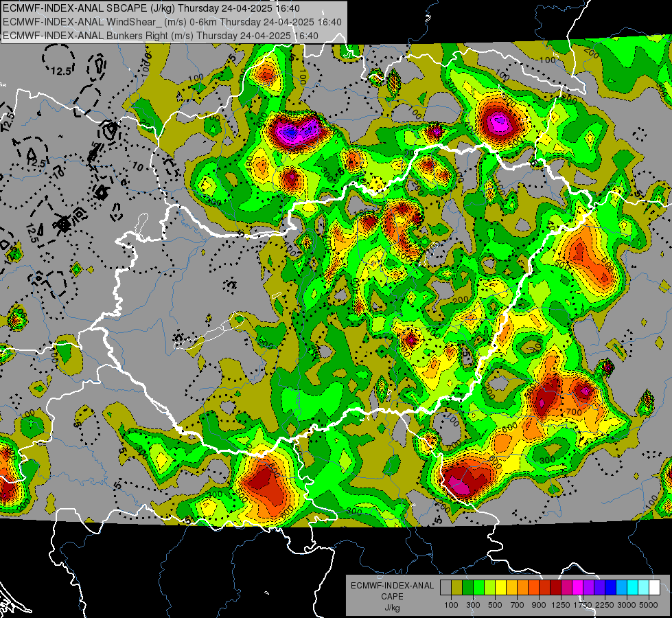Image resolution: width=672 pixels, height=618 pixels.
Task: Click the 3000 legend scale value
Action: [x=627, y=605]
